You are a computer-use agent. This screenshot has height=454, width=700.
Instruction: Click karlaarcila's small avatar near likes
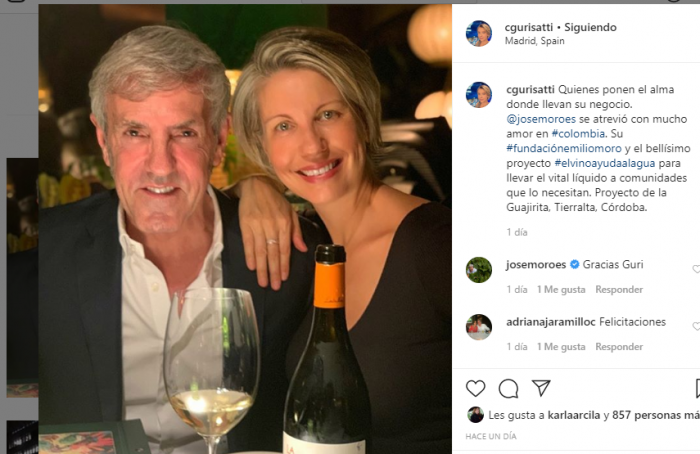coord(475,414)
